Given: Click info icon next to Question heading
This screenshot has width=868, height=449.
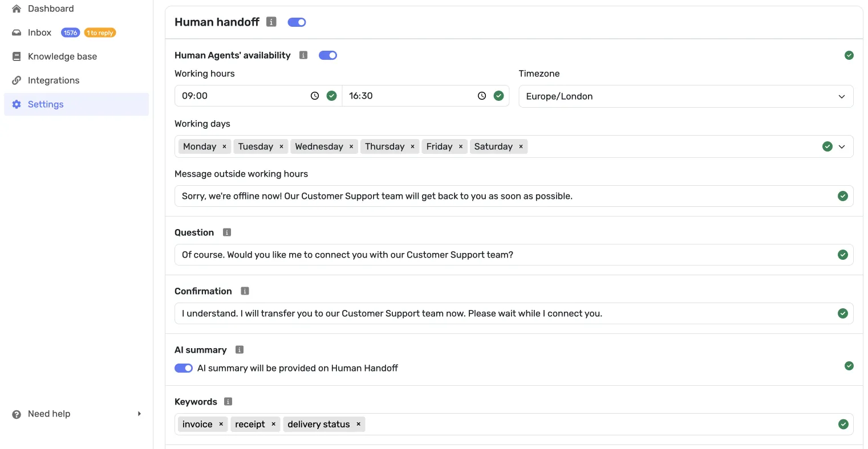Looking at the screenshot, I should tap(227, 232).
